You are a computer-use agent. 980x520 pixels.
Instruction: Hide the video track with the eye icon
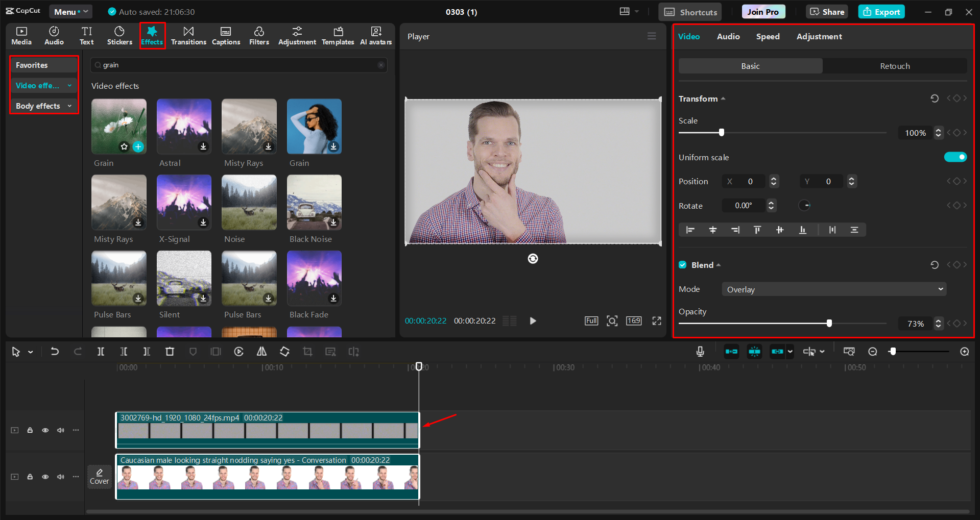(x=45, y=430)
